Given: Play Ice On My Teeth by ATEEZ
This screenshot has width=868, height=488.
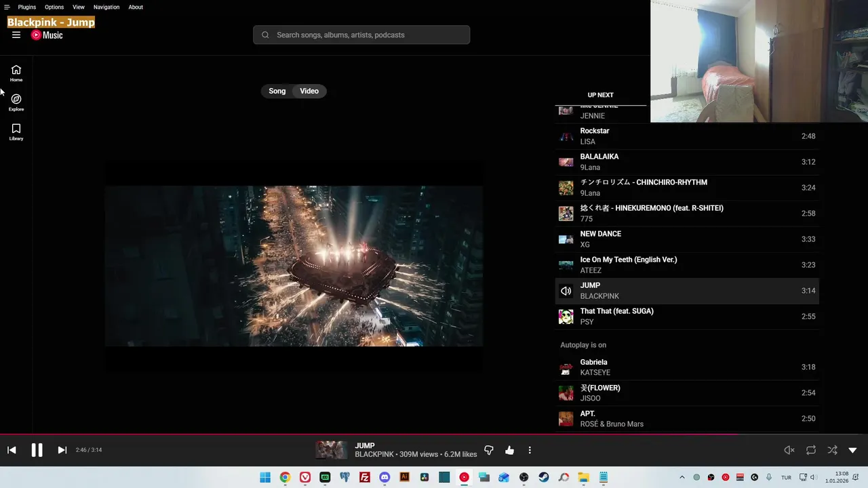Looking at the screenshot, I should pos(687,265).
